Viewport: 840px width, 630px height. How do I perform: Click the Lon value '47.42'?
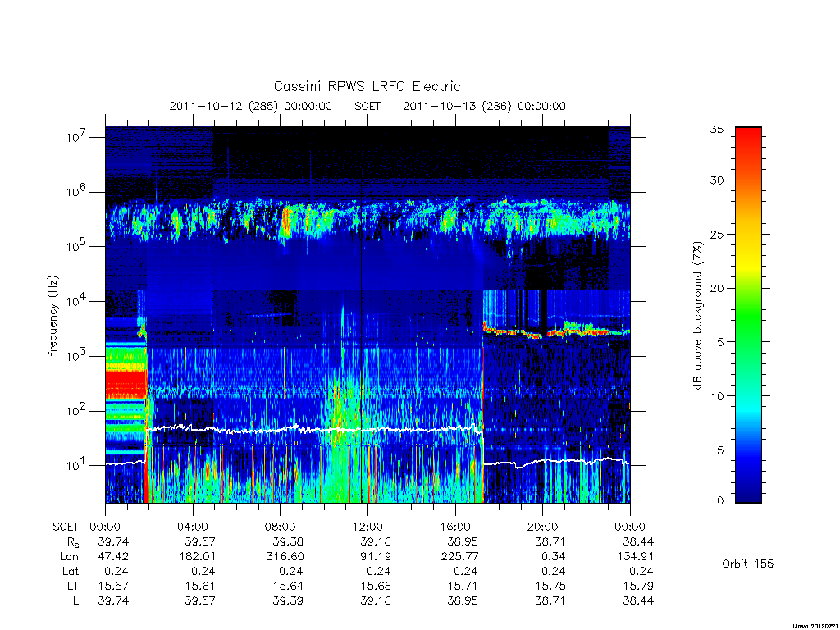pos(113,557)
